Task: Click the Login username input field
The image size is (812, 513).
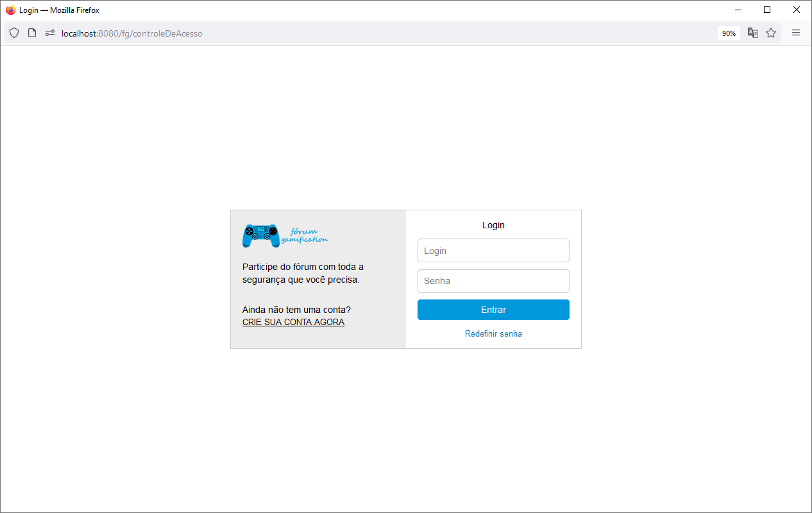Action: click(x=493, y=251)
